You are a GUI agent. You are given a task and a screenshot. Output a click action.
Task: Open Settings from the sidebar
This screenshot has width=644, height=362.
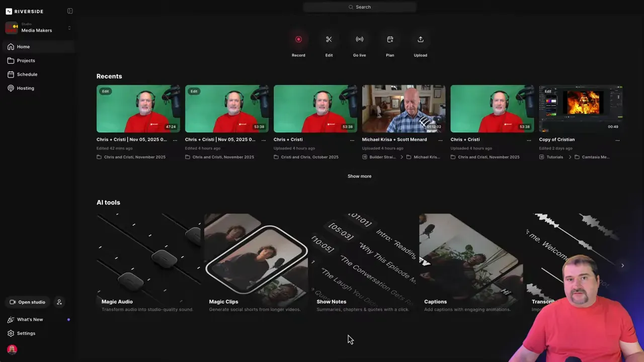(x=26, y=333)
